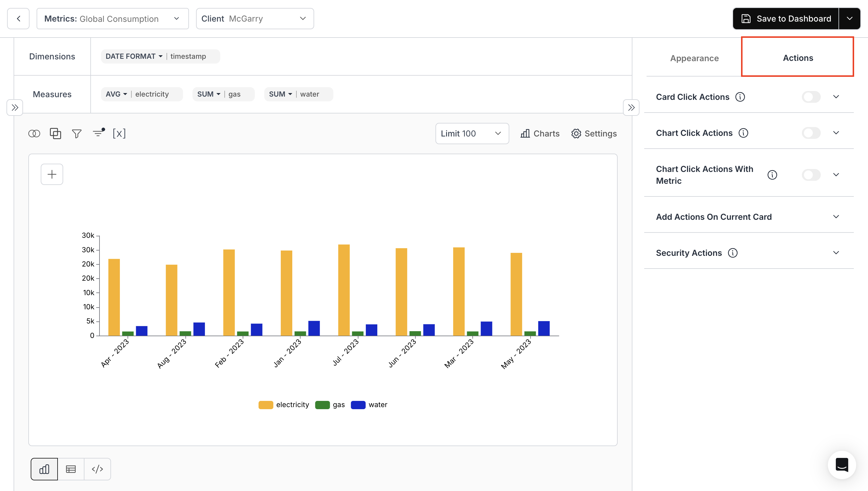Click the zoom plus icon on the chart
The height and width of the screenshot is (491, 868).
point(52,174)
